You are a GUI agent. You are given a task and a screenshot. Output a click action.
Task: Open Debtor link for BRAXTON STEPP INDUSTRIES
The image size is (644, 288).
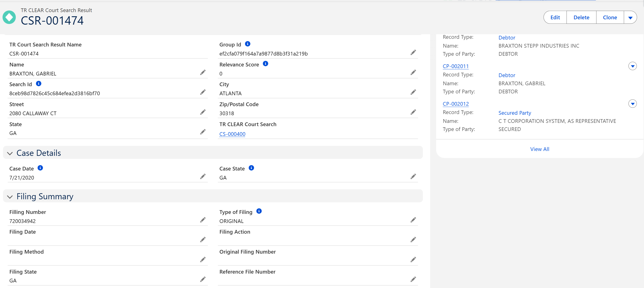(x=506, y=38)
